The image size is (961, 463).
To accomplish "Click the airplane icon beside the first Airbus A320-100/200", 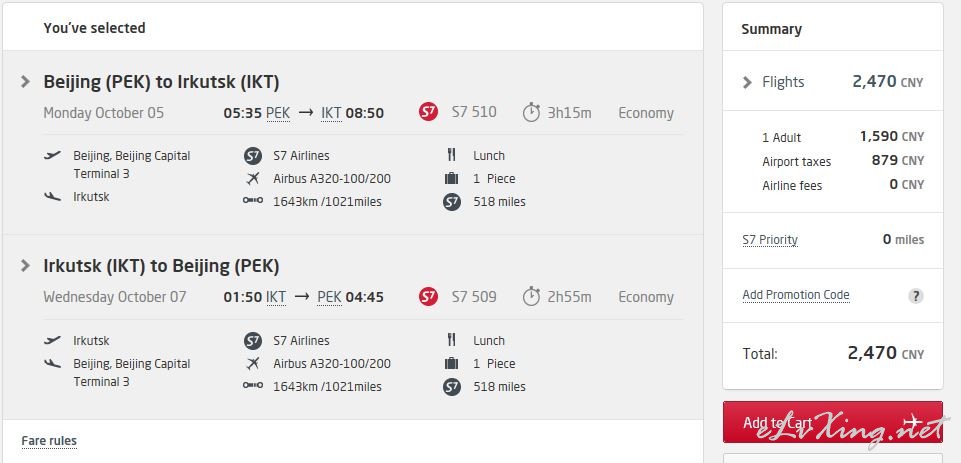I will (x=253, y=179).
